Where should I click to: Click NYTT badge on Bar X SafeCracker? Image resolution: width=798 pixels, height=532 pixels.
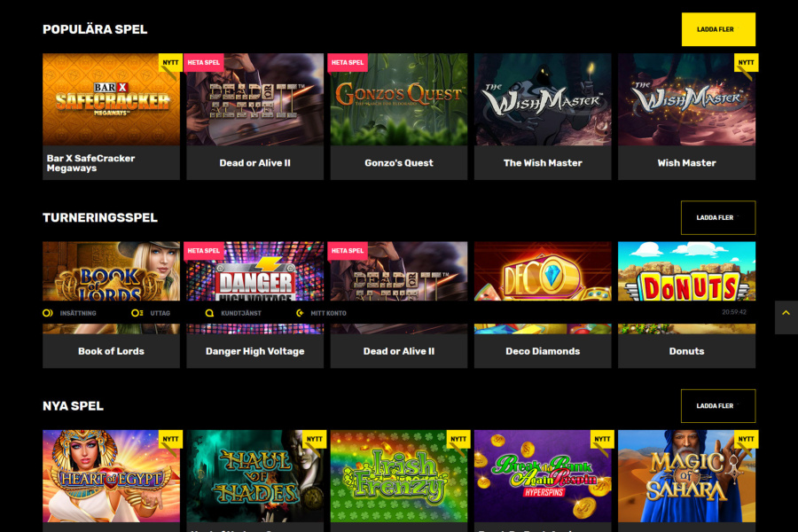pos(170,63)
